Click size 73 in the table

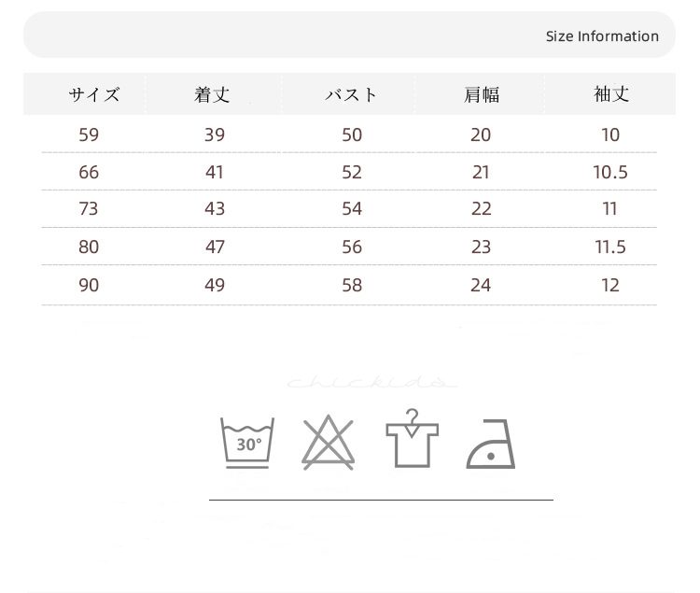(x=89, y=208)
